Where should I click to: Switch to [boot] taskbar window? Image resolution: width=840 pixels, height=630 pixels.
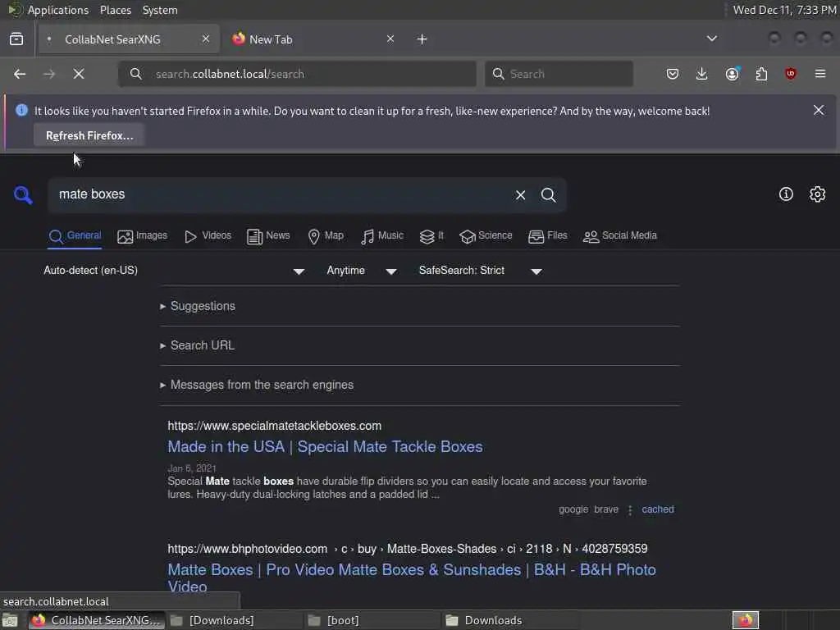[x=372, y=620]
